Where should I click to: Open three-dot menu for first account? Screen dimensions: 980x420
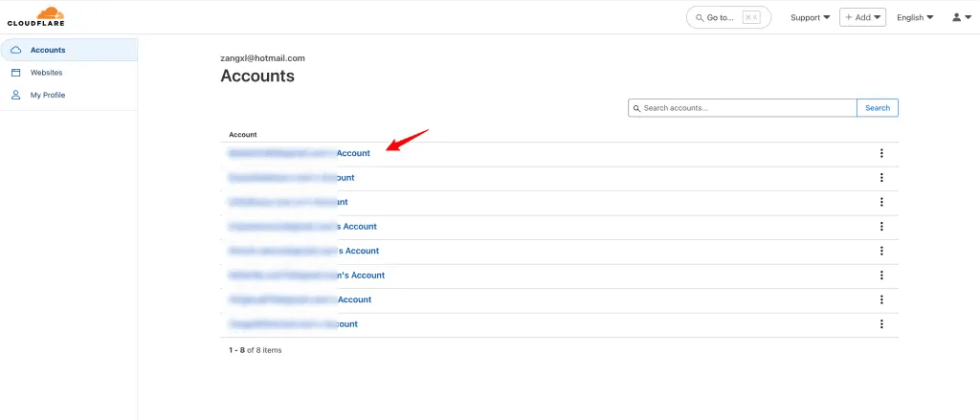(881, 153)
